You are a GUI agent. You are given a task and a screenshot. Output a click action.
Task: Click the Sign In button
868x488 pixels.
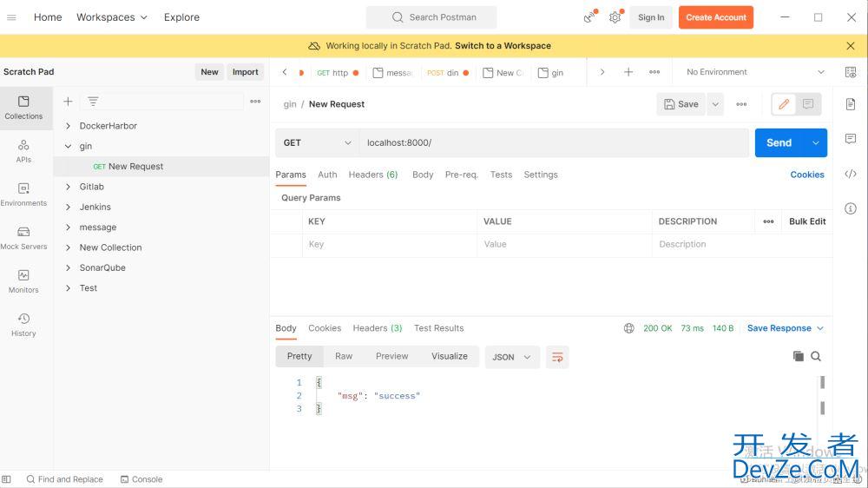[x=651, y=17]
